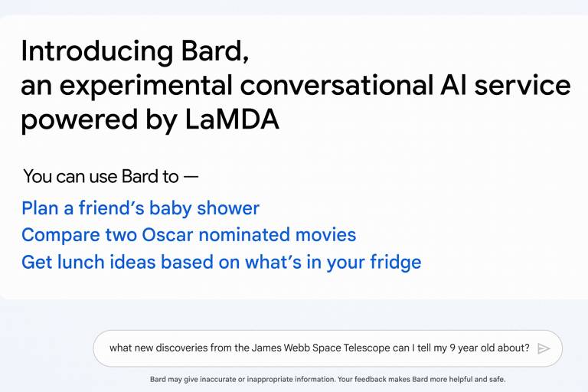Image resolution: width=588 pixels, height=392 pixels.
Task: Select "Compare two Oscar nominated movies" suggestion
Action: click(188, 235)
